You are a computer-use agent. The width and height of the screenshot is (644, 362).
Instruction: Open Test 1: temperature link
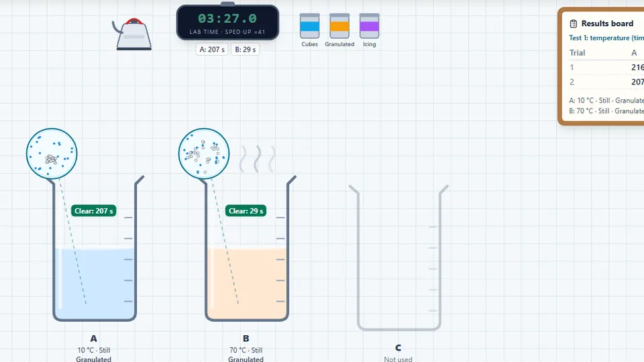coord(606,38)
